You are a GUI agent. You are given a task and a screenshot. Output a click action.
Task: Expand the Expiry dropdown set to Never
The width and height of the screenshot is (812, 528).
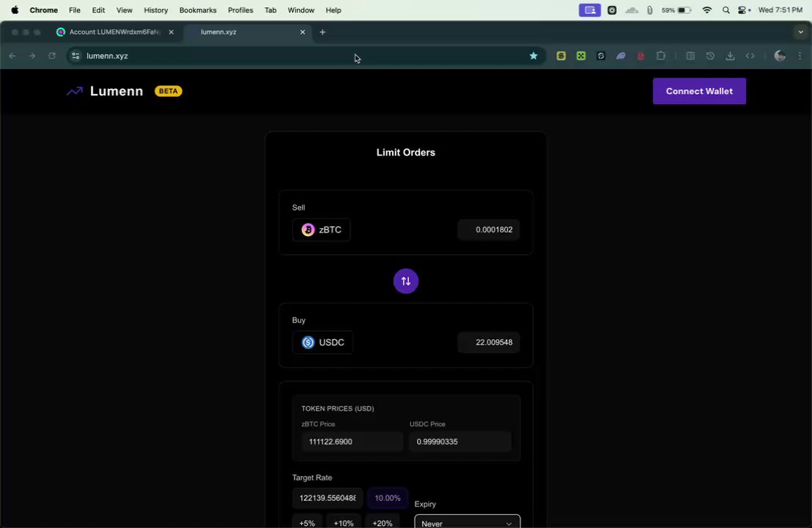[x=467, y=522]
